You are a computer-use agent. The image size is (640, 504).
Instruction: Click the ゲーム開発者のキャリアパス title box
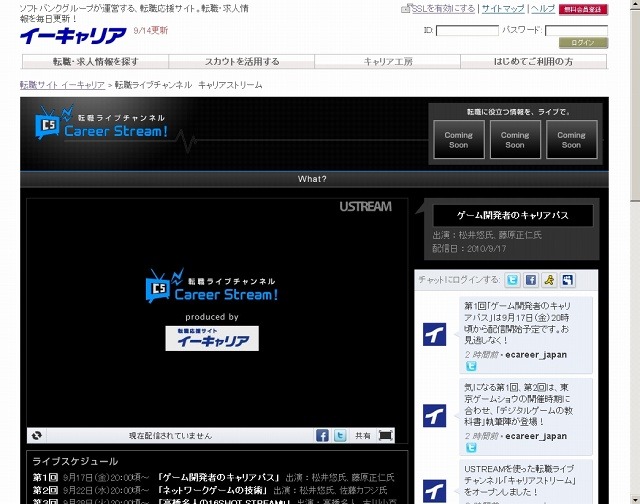point(513,215)
